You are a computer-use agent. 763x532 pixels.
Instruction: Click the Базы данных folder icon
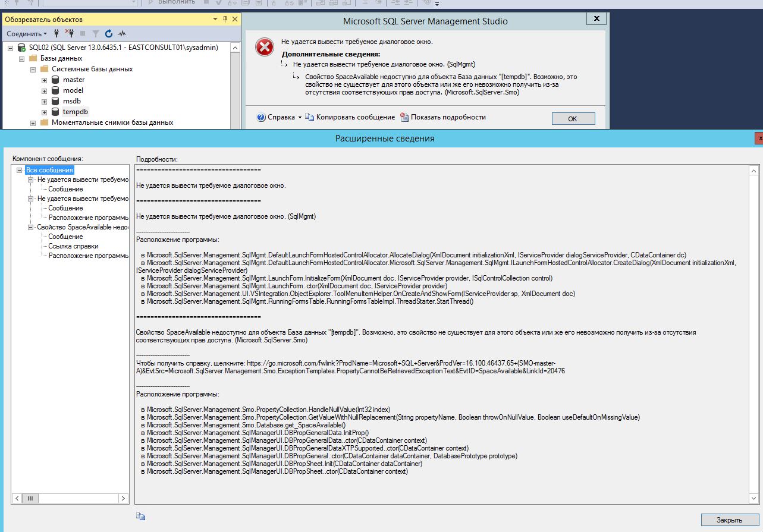tap(33, 58)
